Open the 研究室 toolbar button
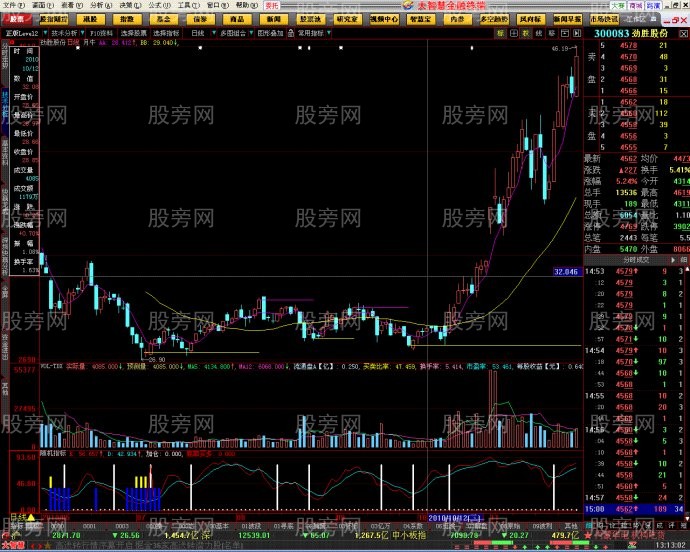690x552 pixels. (347, 19)
